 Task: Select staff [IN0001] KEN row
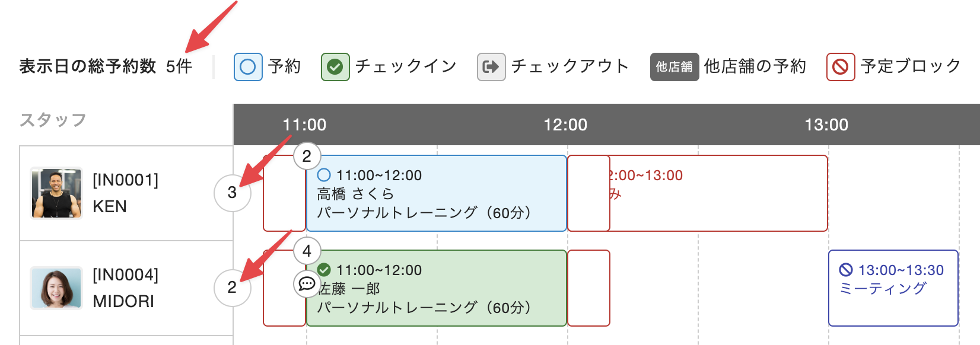pyautogui.click(x=126, y=193)
